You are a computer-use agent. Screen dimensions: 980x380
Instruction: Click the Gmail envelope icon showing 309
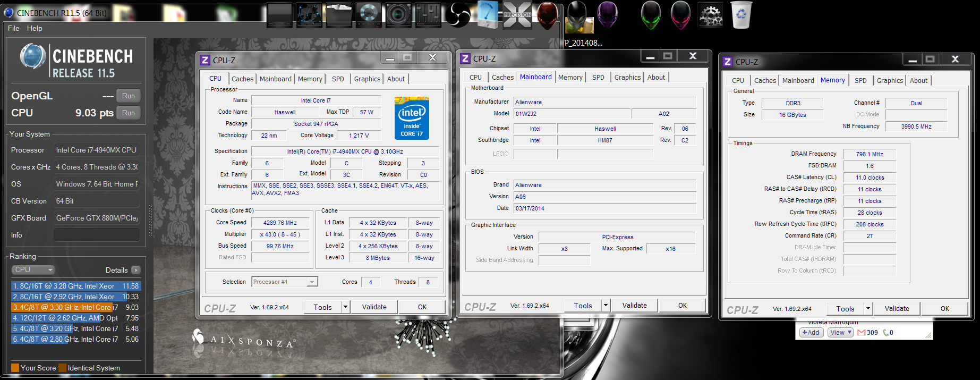tap(861, 333)
